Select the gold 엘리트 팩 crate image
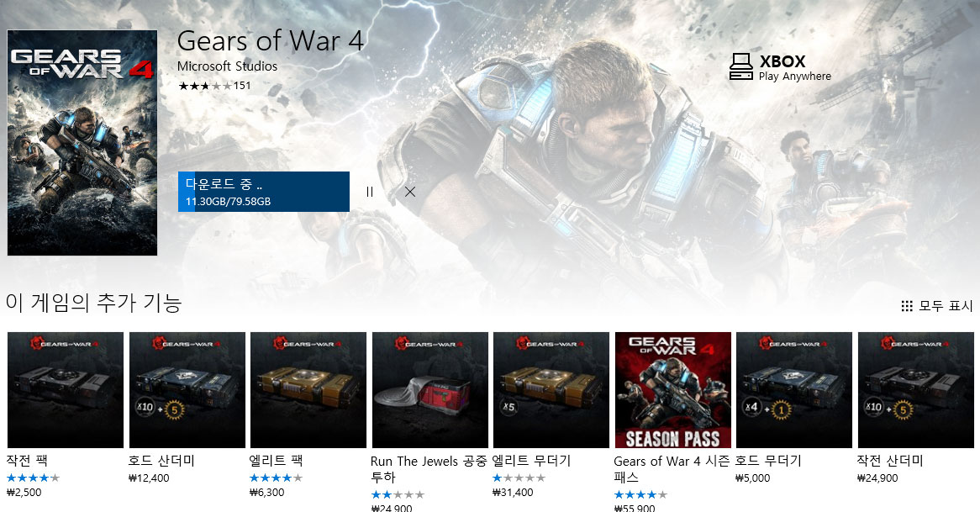 click(x=308, y=390)
